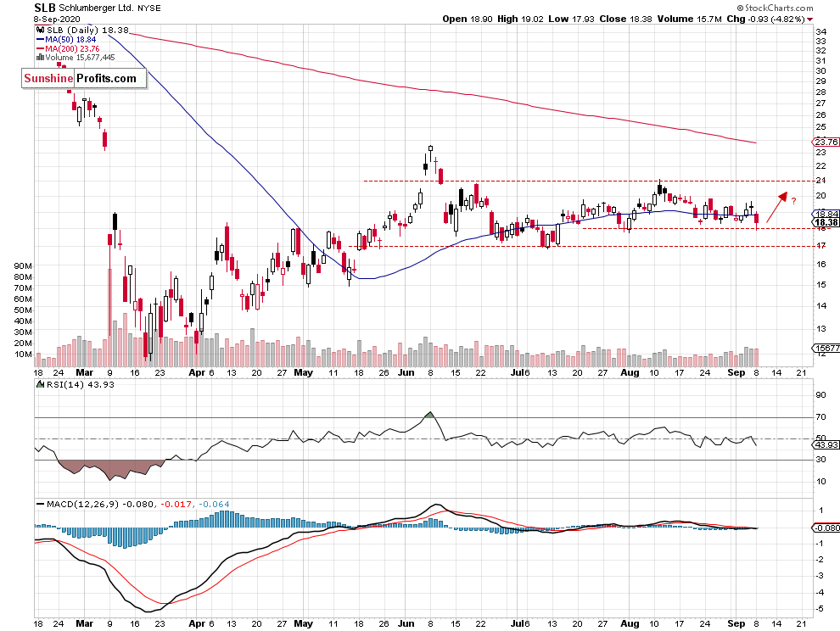Click the Chg -0.93 (-4.82%) value
Screen dimensions: 840x631
pos(765,19)
